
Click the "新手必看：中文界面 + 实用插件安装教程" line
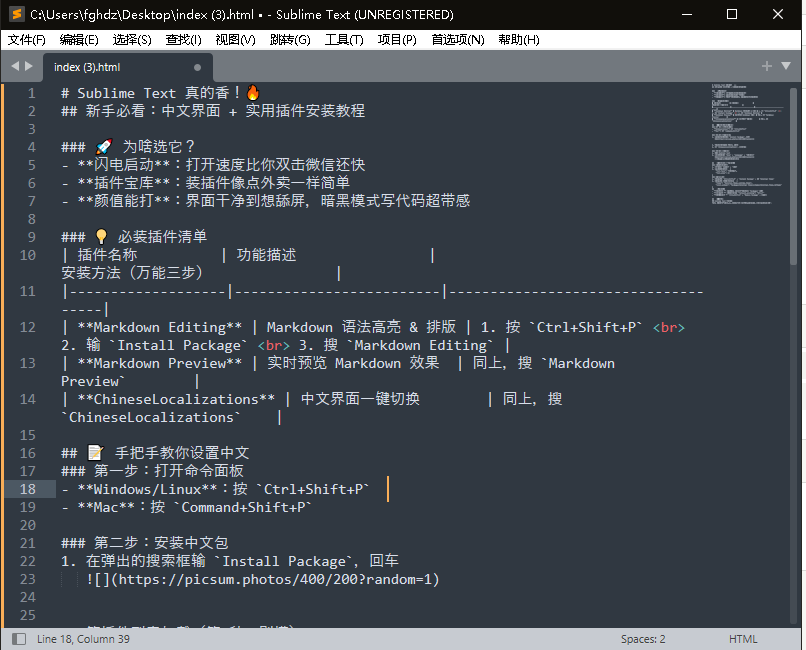pyautogui.click(x=225, y=111)
